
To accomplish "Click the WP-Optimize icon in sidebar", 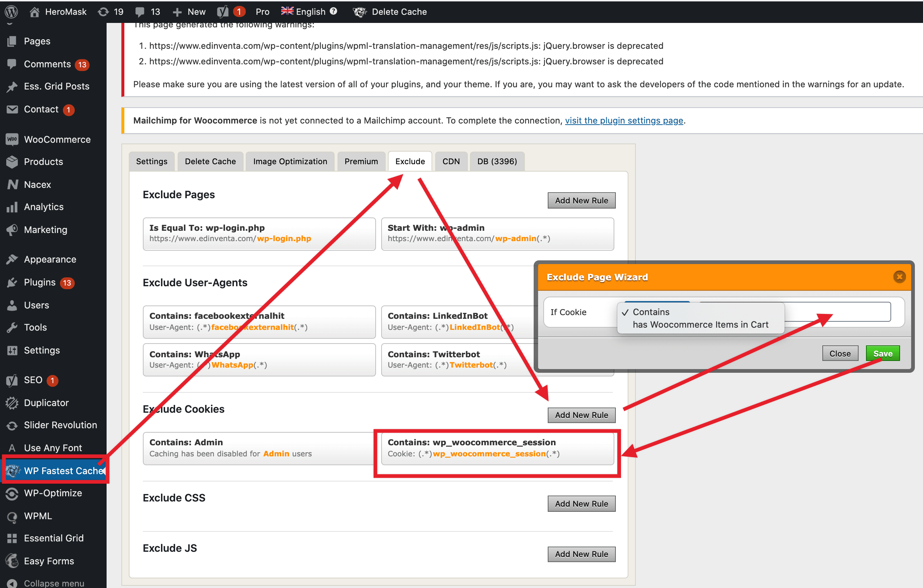I will tap(12, 494).
